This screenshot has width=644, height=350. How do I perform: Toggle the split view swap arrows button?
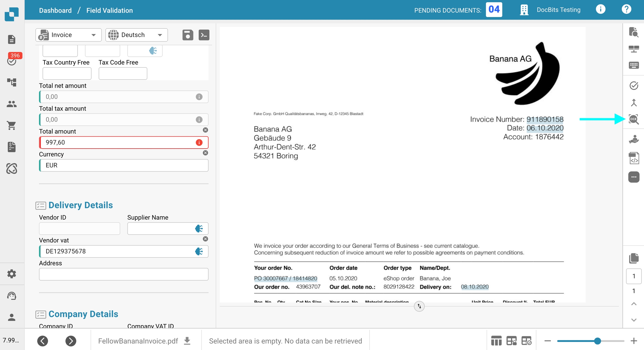pyautogui.click(x=419, y=306)
